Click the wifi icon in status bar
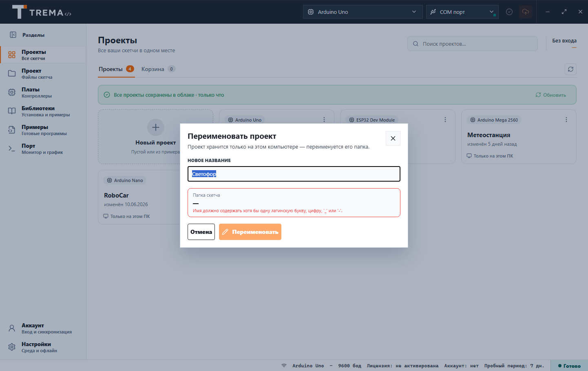The image size is (588, 371). pyautogui.click(x=284, y=366)
